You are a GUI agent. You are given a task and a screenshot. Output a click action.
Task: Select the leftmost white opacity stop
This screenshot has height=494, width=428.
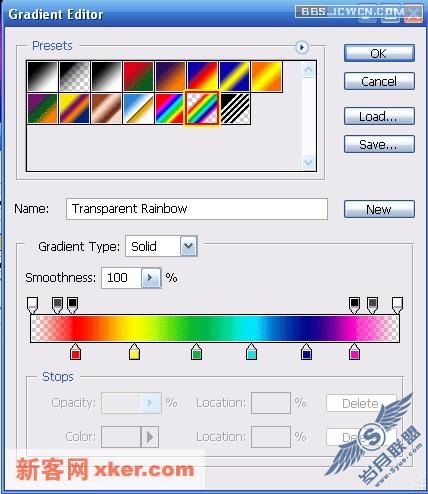click(32, 305)
